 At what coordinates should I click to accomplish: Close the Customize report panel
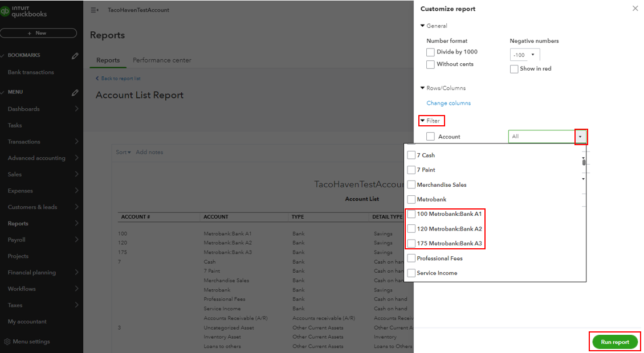point(635,9)
